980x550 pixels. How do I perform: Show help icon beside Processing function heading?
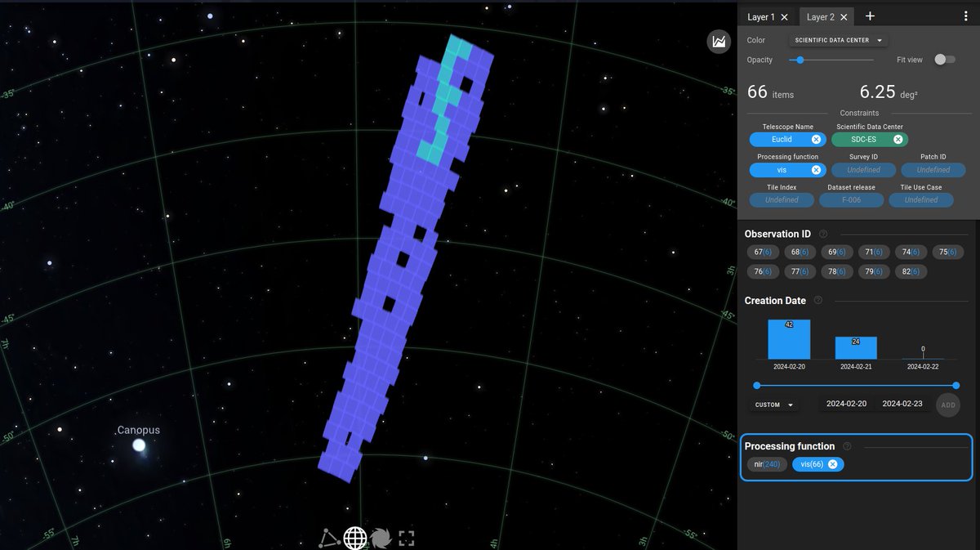click(x=847, y=446)
